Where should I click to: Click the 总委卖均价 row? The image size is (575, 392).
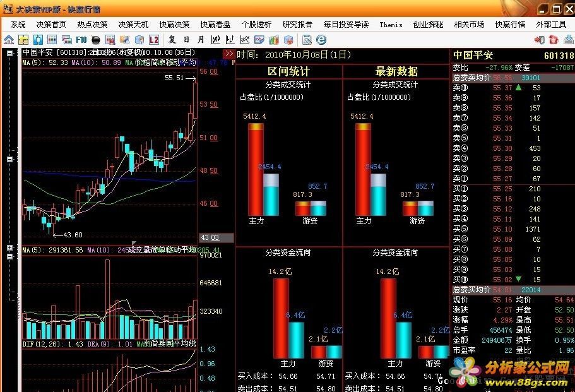[x=513, y=78]
